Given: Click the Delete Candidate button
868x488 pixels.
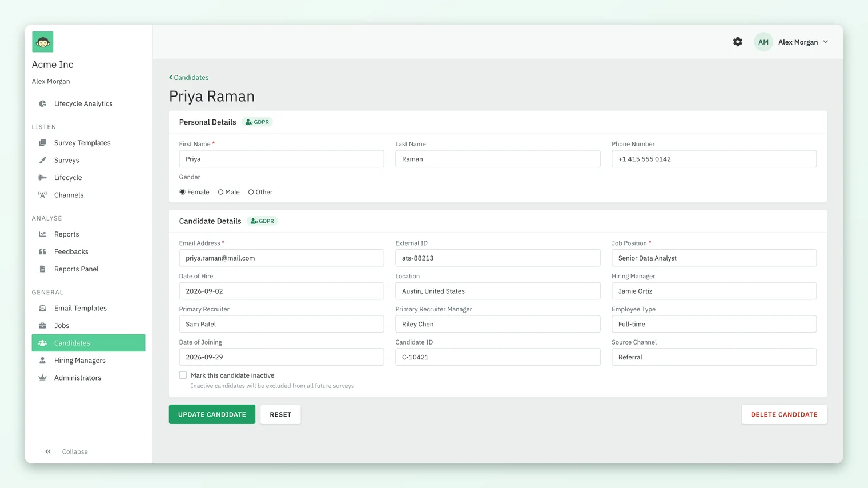Looking at the screenshot, I should (x=784, y=414).
